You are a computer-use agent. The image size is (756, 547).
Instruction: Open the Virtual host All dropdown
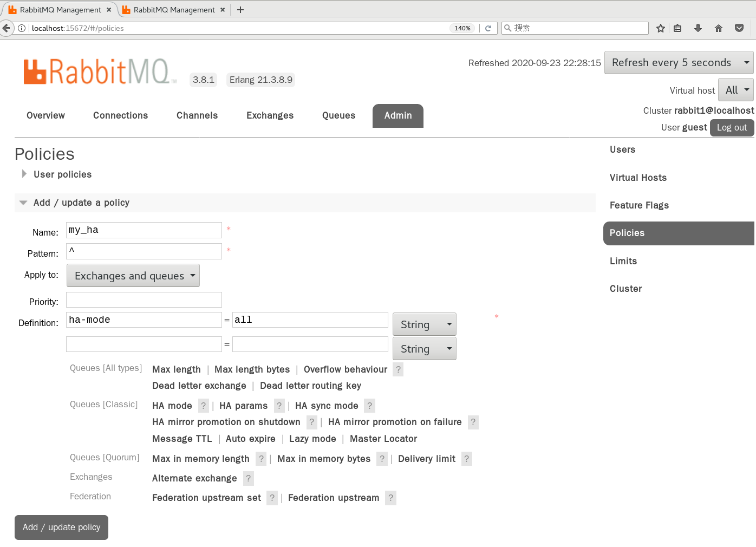736,90
